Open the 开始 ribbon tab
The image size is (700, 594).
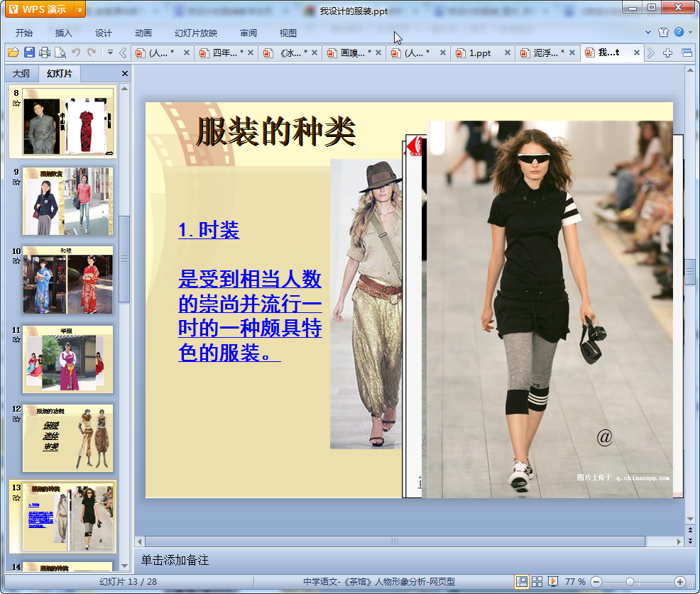tap(24, 33)
